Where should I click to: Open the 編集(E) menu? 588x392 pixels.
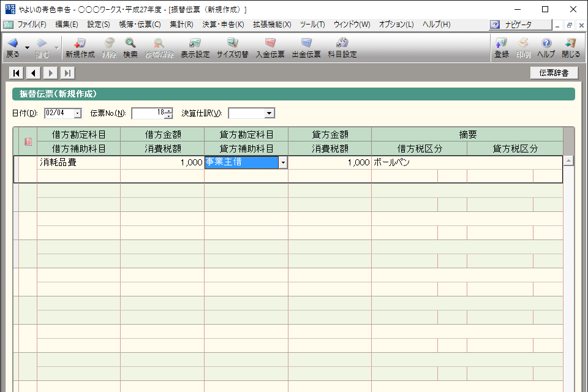click(x=67, y=24)
